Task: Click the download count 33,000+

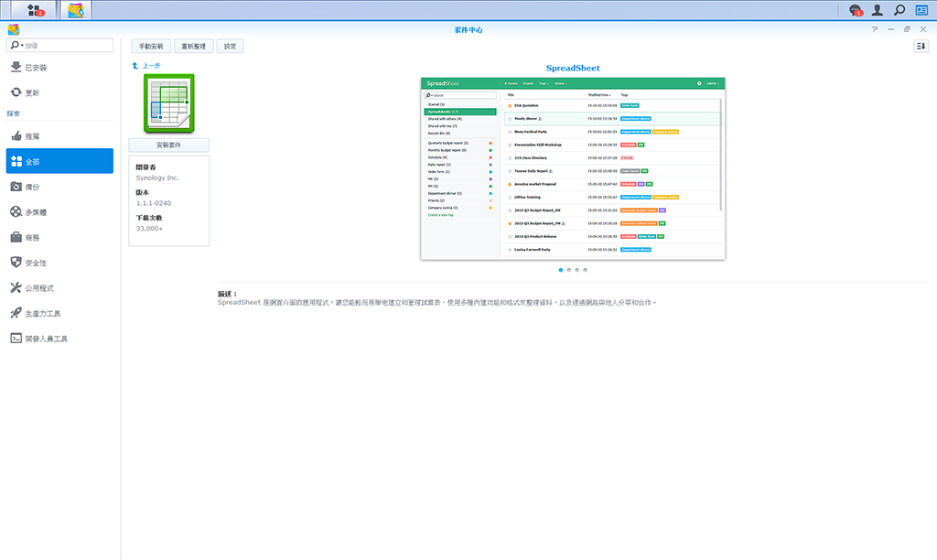Action: coord(149,229)
